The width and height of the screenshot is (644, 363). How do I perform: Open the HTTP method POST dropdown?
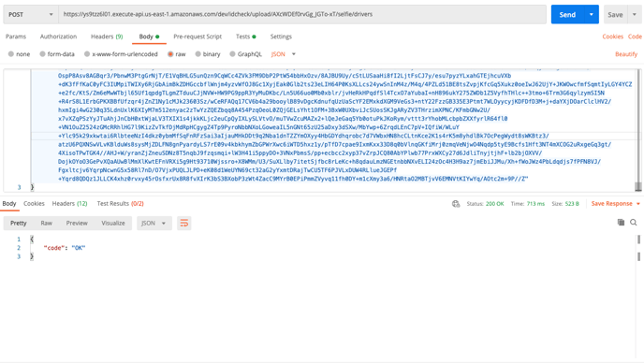[x=30, y=14]
